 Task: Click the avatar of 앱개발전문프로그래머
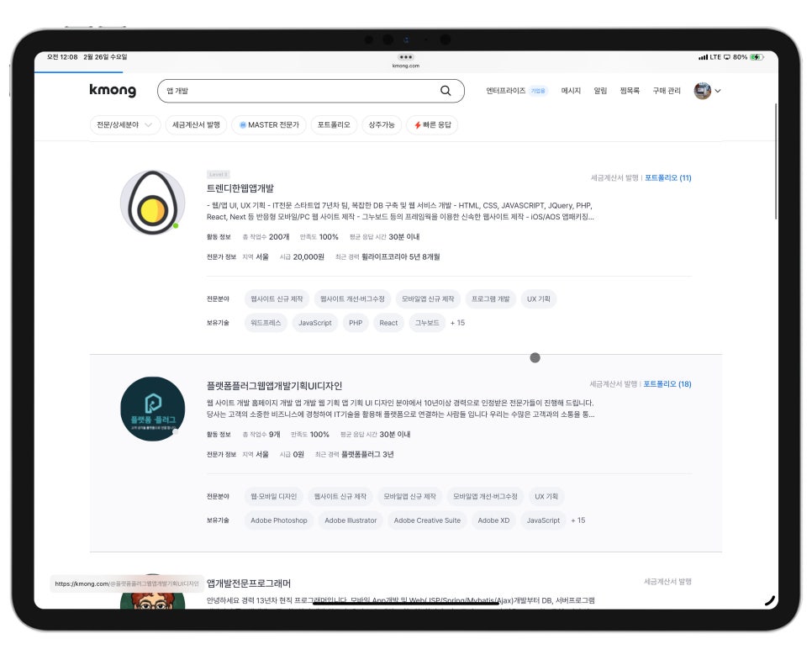[152, 592]
